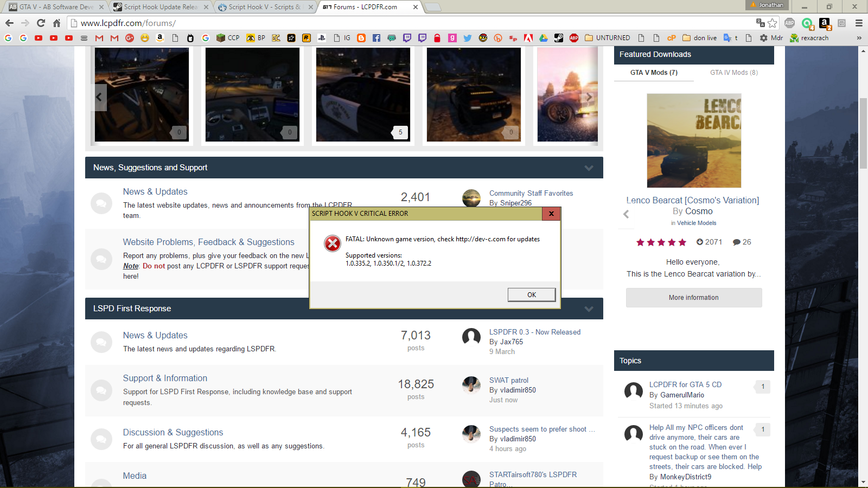868x488 pixels.
Task: Open the cPanel bookmark icon
Action: [x=672, y=38]
